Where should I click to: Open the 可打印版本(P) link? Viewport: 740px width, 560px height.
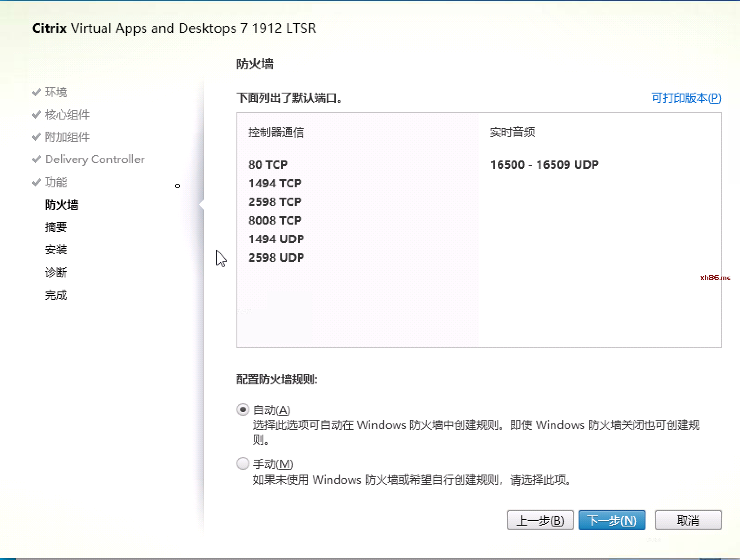point(686,98)
